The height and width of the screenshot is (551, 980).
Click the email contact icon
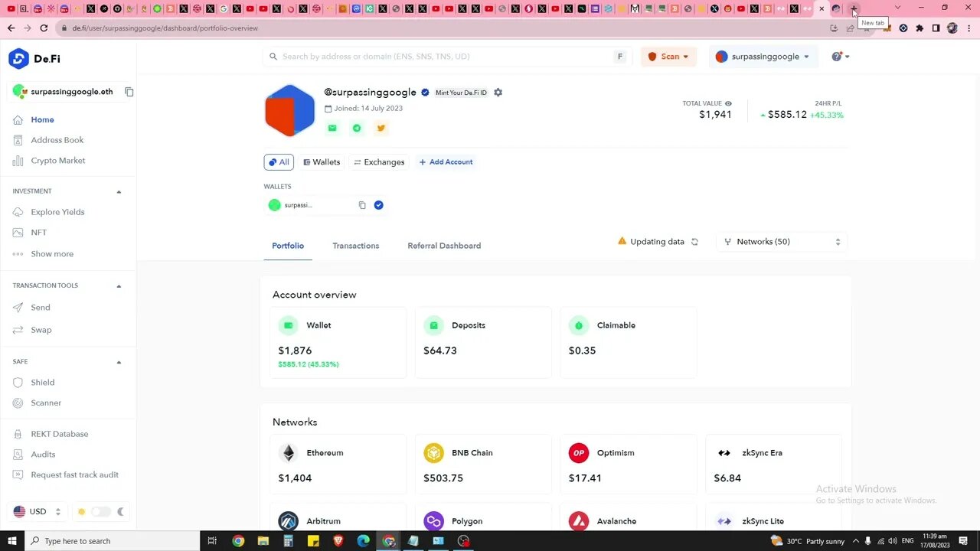[x=332, y=128]
